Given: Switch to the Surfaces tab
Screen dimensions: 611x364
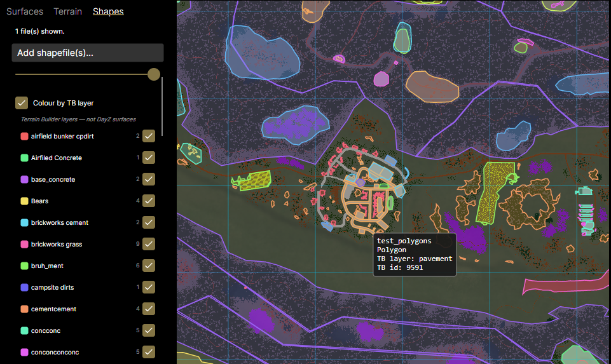Looking at the screenshot, I should click(x=25, y=11).
